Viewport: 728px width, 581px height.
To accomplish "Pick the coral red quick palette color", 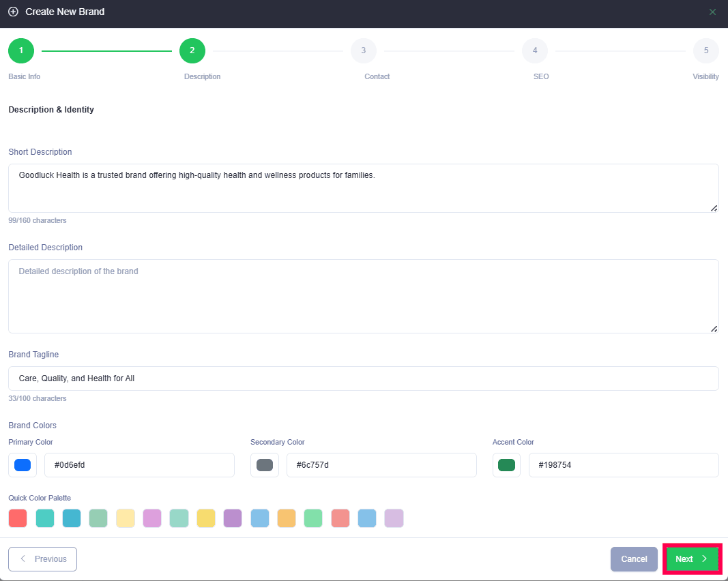I will [x=18, y=518].
